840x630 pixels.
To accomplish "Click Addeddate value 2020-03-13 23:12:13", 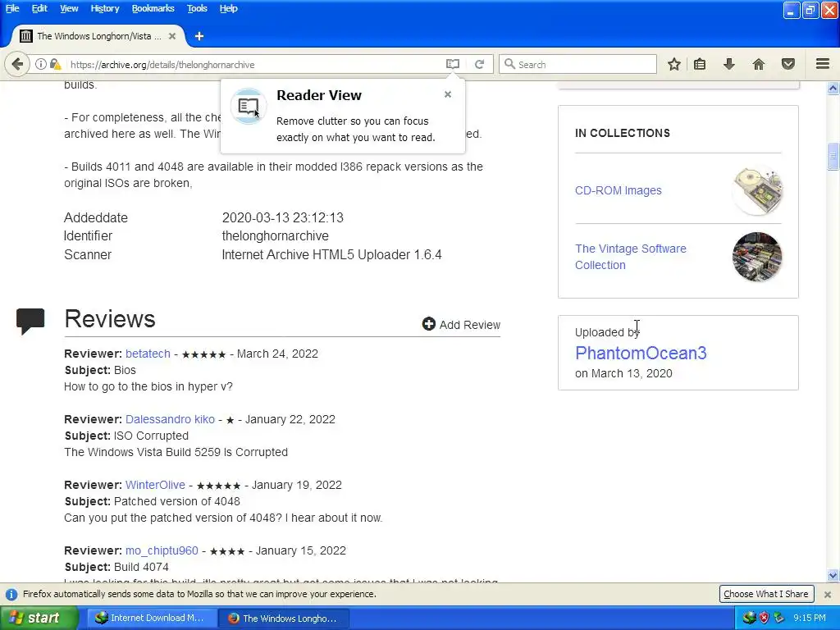I will click(283, 217).
